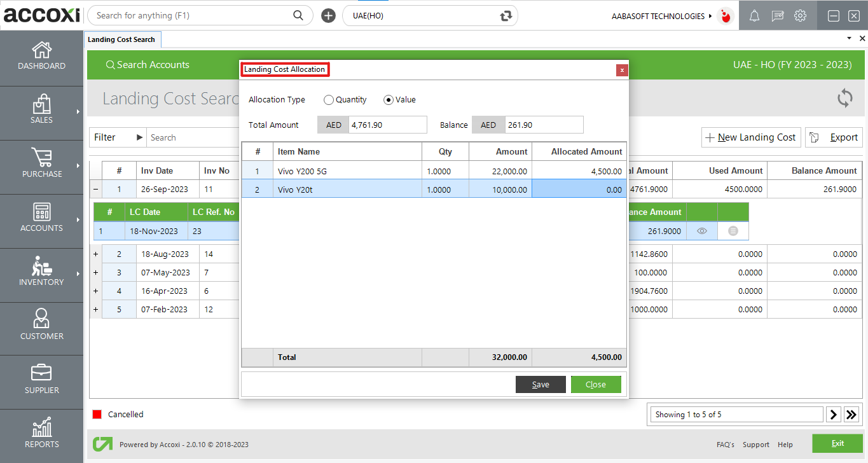This screenshot has height=463, width=868.
Task: Close the tab panel with X
Action: [x=862, y=38]
